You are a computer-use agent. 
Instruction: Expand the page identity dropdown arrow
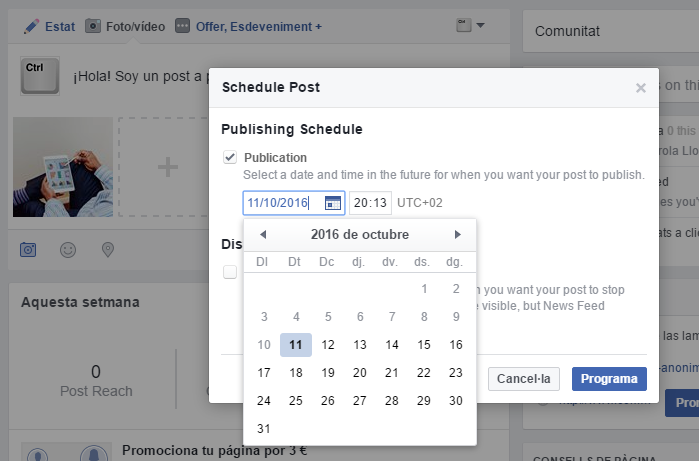click(480, 25)
